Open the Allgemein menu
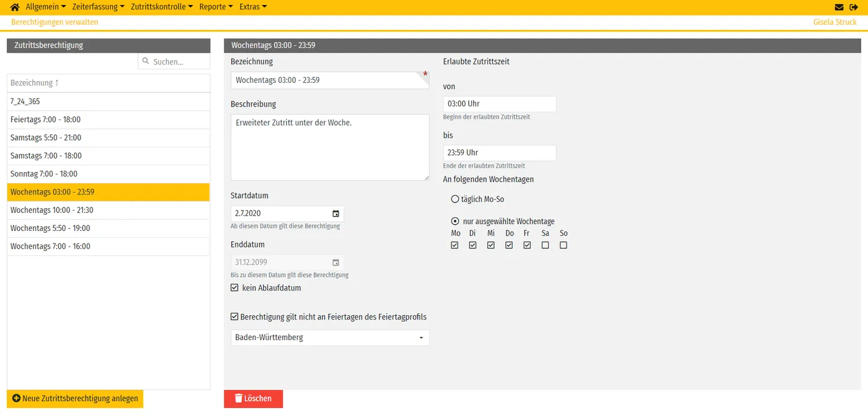Image resolution: width=868 pixels, height=418 pixels. tap(46, 7)
